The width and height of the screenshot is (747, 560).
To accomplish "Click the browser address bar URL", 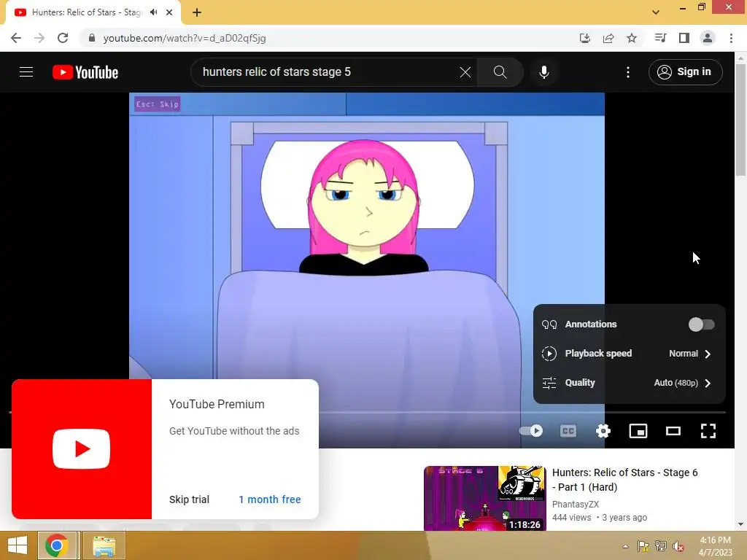I will coord(185,38).
